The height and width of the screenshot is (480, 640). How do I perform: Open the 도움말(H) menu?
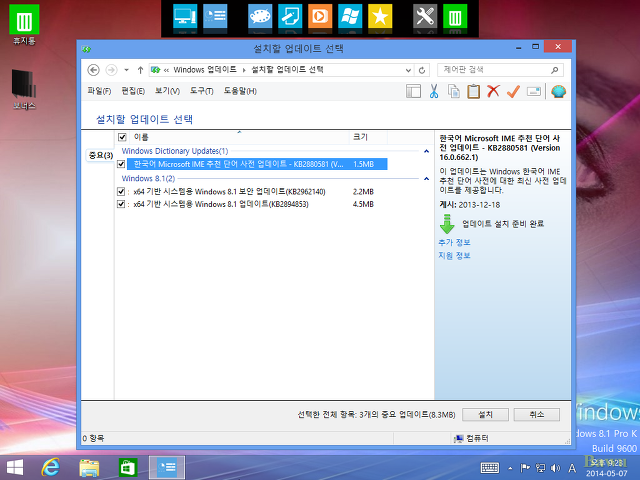point(240,91)
